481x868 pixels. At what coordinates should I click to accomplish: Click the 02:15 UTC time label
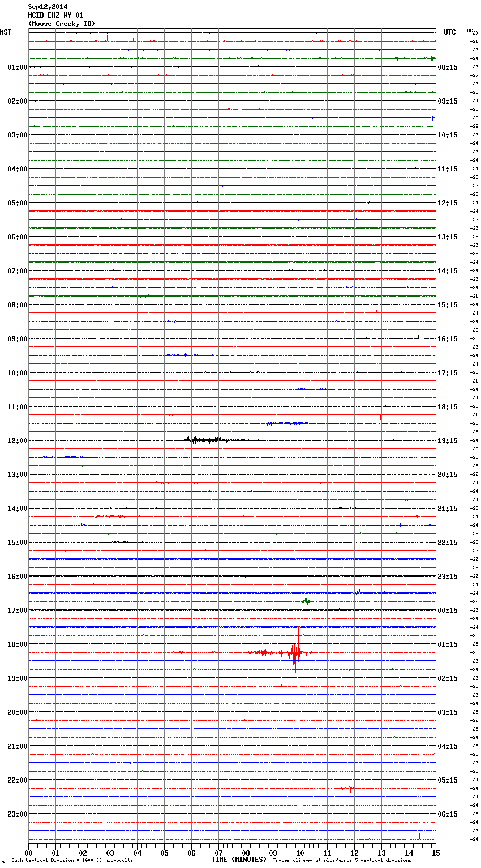448,678
